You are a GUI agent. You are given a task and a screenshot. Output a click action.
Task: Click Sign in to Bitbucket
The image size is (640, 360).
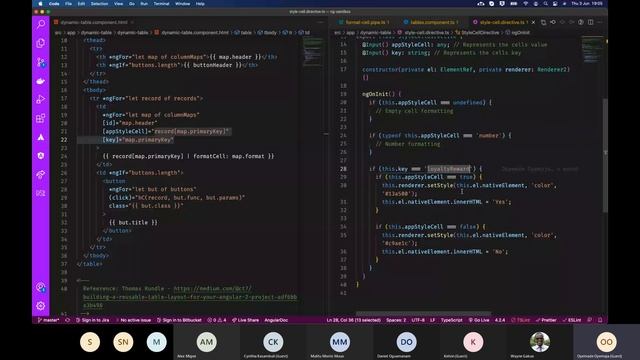[x=179, y=320]
